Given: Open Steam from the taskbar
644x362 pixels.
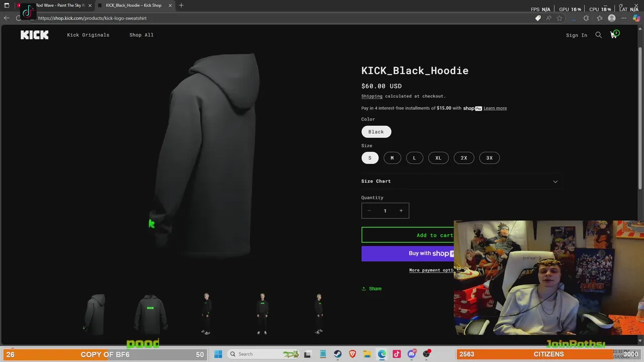Looking at the screenshot, I should (x=338, y=354).
